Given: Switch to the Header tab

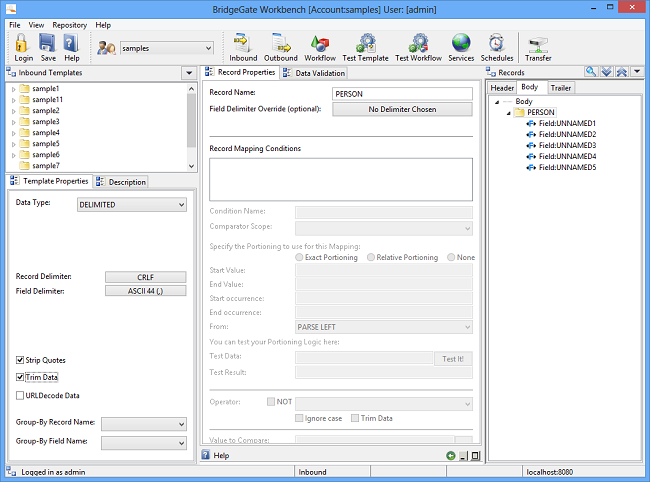Looking at the screenshot, I should click(502, 88).
